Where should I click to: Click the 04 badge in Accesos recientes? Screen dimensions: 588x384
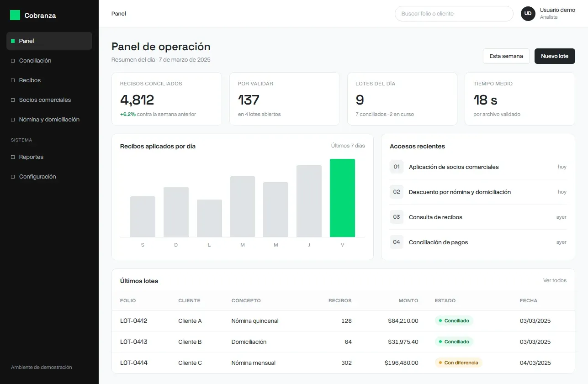point(397,242)
